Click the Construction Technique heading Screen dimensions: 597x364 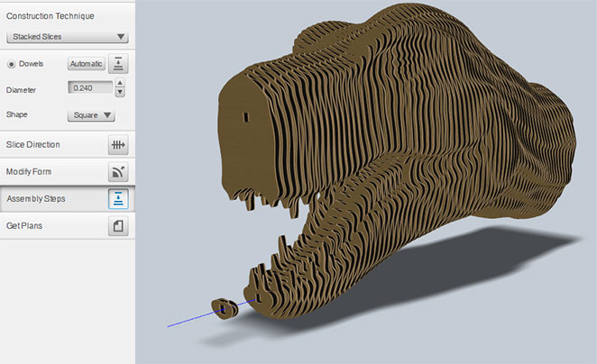coord(51,16)
